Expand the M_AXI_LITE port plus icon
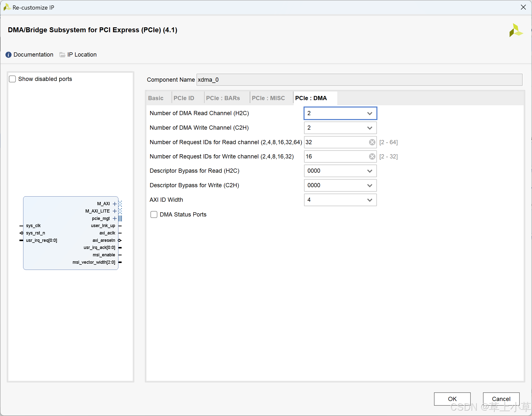The image size is (532, 416). coord(114,211)
